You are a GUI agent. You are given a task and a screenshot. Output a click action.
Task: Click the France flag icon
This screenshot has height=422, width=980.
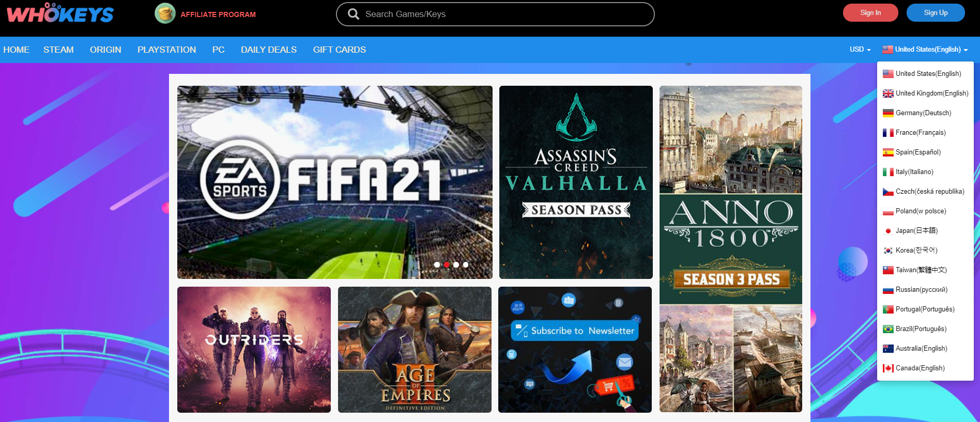coord(888,133)
